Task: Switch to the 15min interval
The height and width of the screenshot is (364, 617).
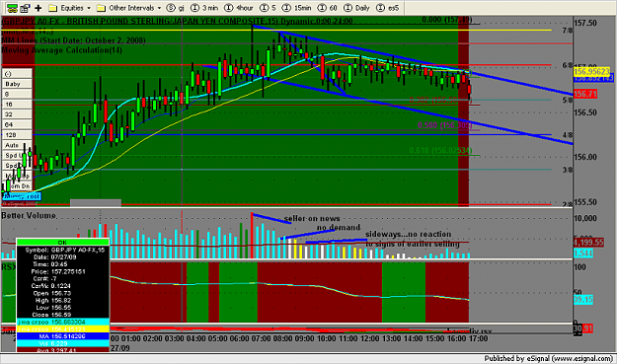Action: click(297, 8)
